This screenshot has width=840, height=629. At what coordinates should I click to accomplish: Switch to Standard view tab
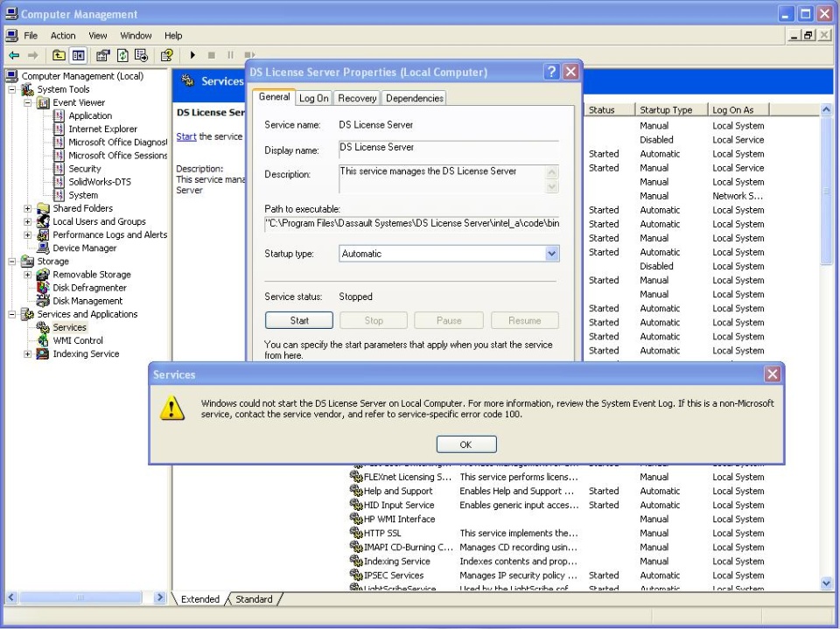(254, 599)
